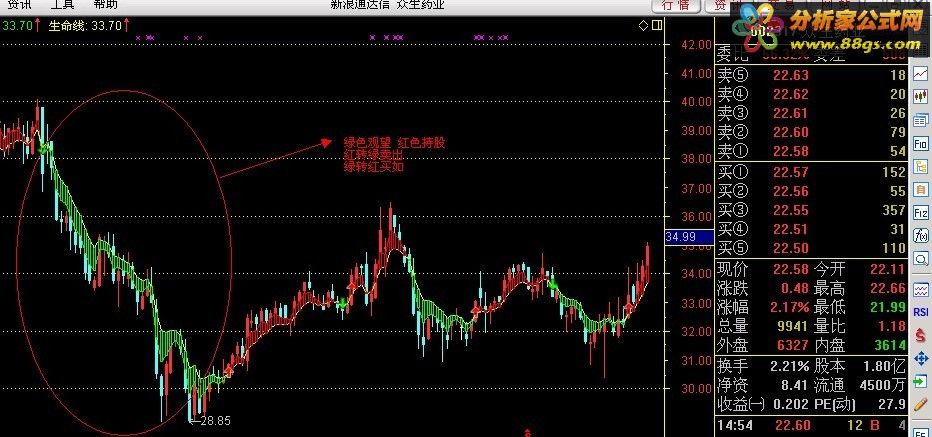Select the 买⑤ 22.50 bid row
The width and height of the screenshot is (932, 437).
(x=811, y=248)
